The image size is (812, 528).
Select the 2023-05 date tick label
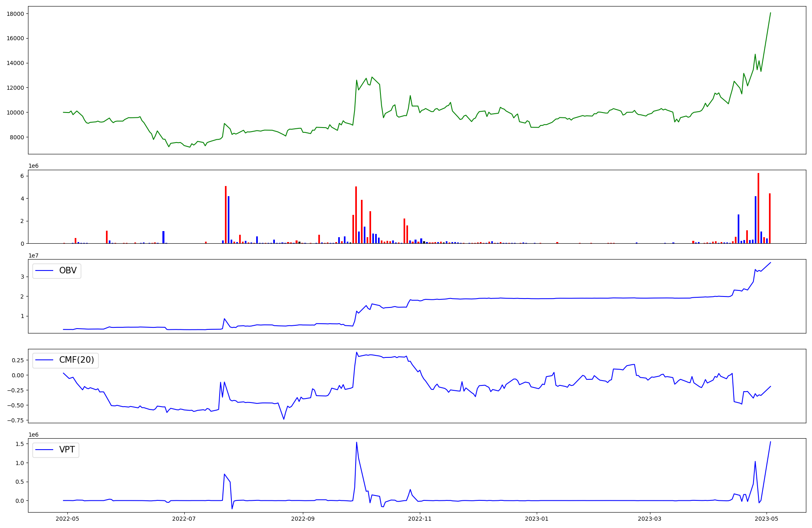767,519
